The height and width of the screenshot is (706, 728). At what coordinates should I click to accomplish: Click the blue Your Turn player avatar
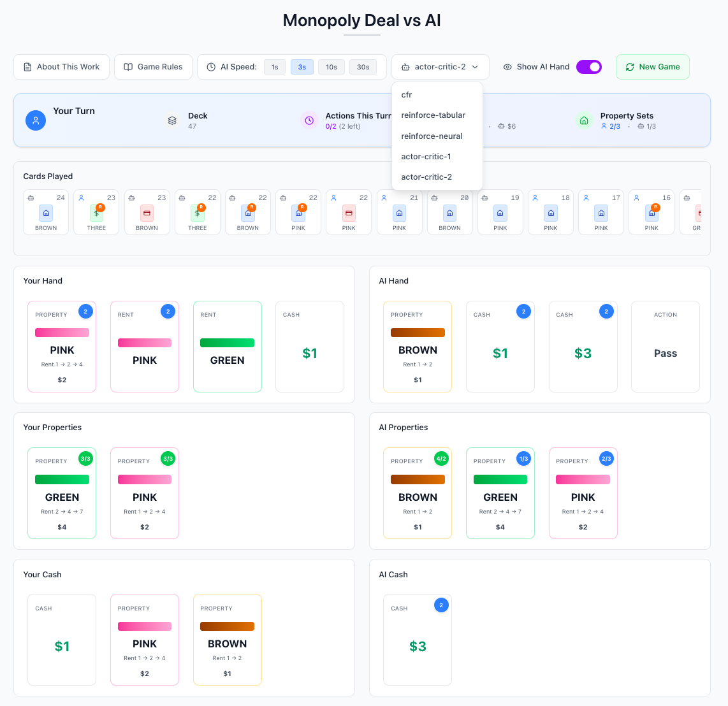(x=36, y=120)
